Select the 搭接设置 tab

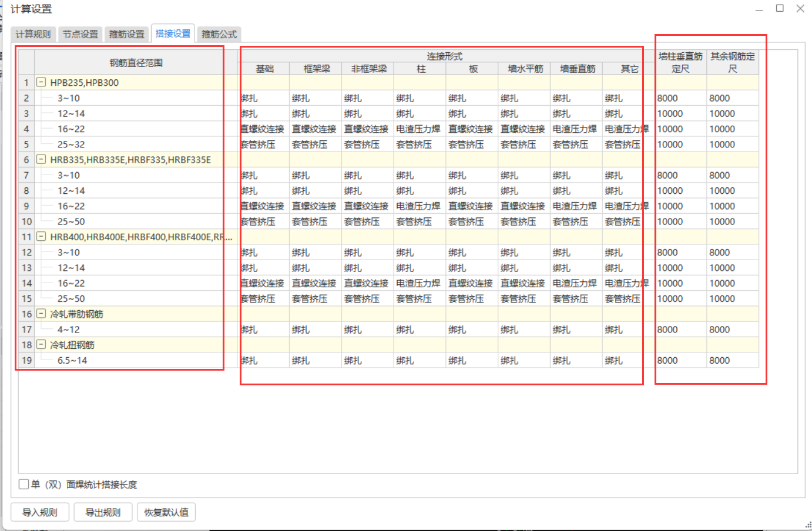(173, 33)
